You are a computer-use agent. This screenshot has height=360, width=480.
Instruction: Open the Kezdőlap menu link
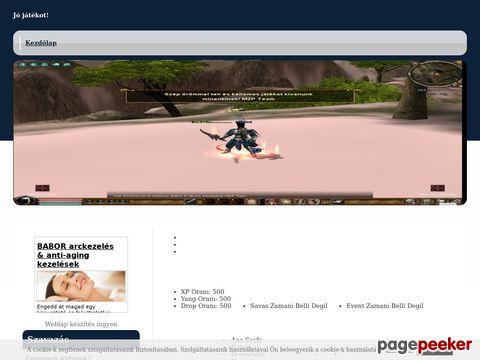coord(41,43)
